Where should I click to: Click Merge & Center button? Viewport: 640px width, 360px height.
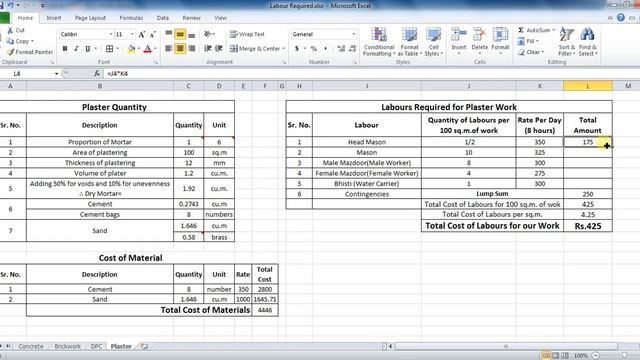(255, 49)
